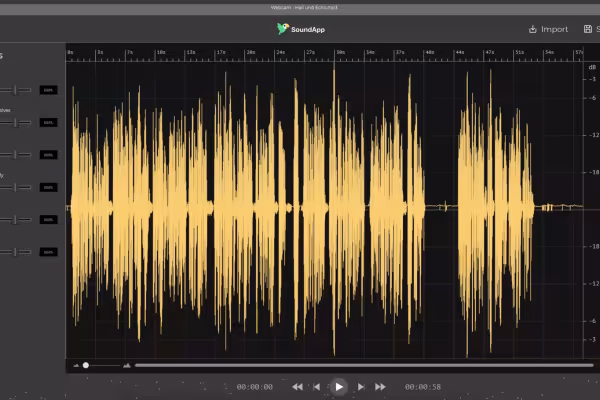Click the Save floppy-disk icon
Viewport: 600px width, 400px height.
coord(588,29)
